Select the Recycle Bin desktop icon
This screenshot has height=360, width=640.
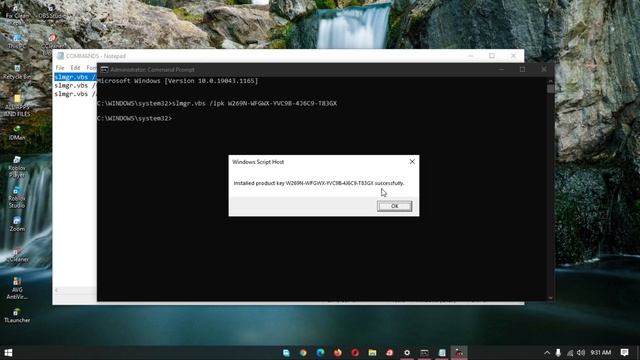(x=17, y=72)
